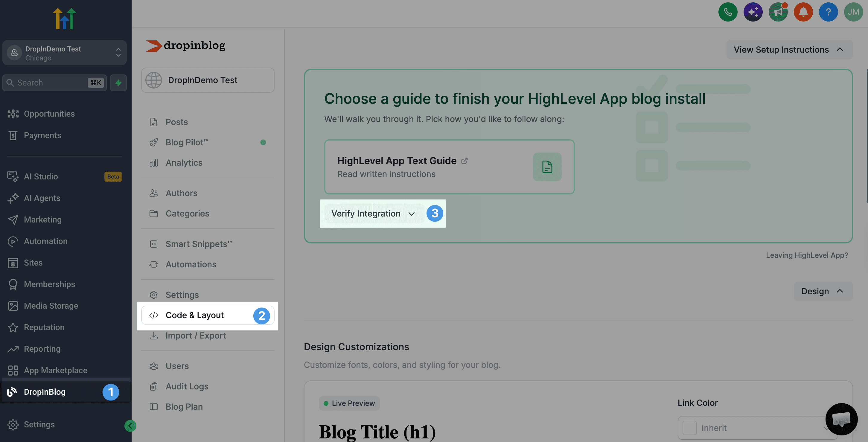Viewport: 868px width, 442px height.
Task: Click the blue help question mark icon
Action: click(828, 12)
